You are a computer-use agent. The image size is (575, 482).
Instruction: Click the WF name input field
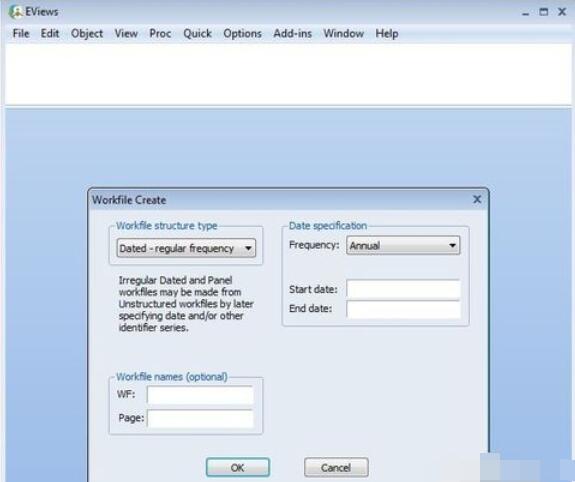click(x=200, y=395)
